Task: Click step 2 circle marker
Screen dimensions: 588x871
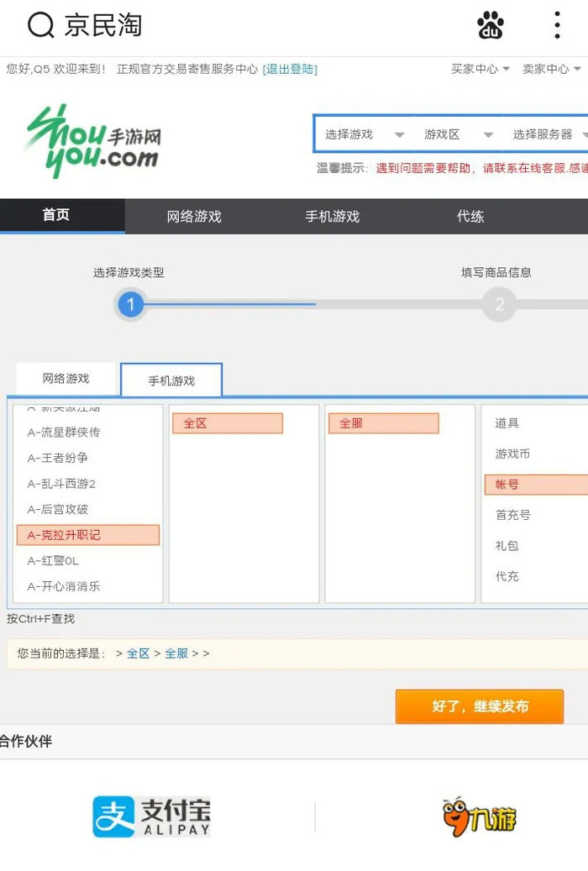Action: [x=499, y=304]
